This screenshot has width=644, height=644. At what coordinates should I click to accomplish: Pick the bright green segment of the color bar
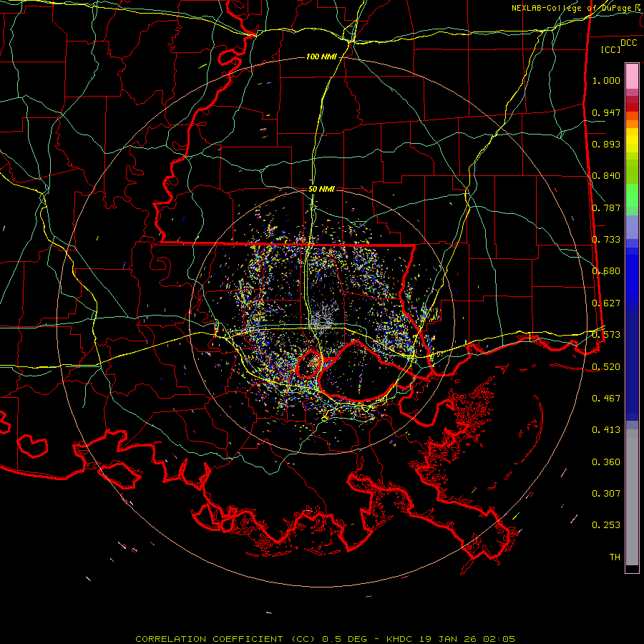click(x=632, y=195)
